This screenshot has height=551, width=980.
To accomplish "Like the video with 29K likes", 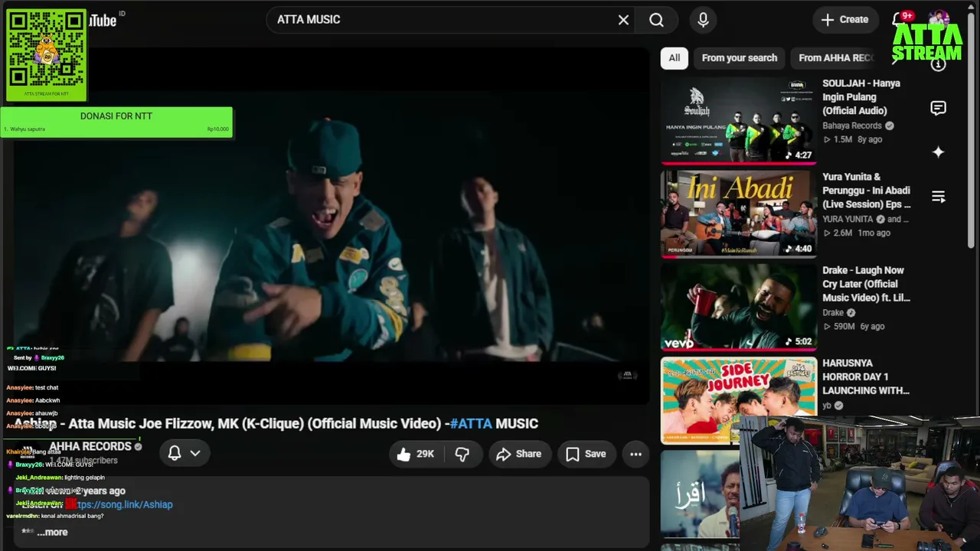I will tap(416, 454).
